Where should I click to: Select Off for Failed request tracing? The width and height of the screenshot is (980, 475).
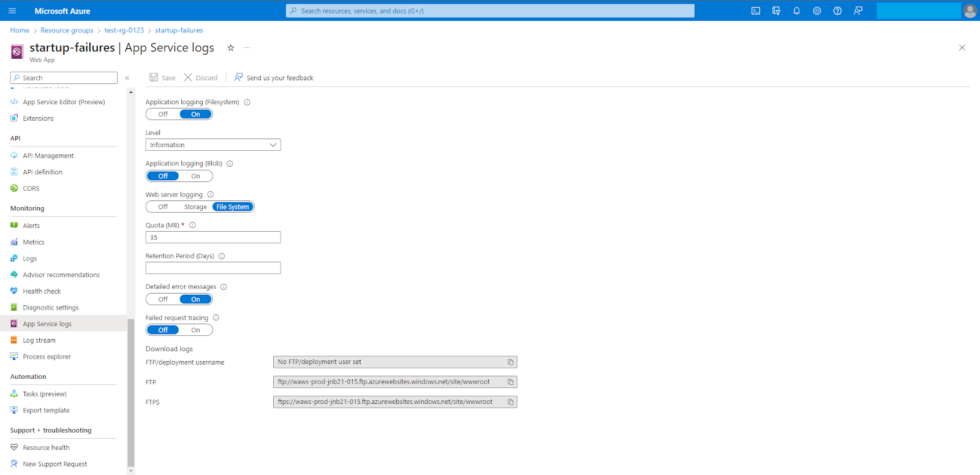click(163, 330)
